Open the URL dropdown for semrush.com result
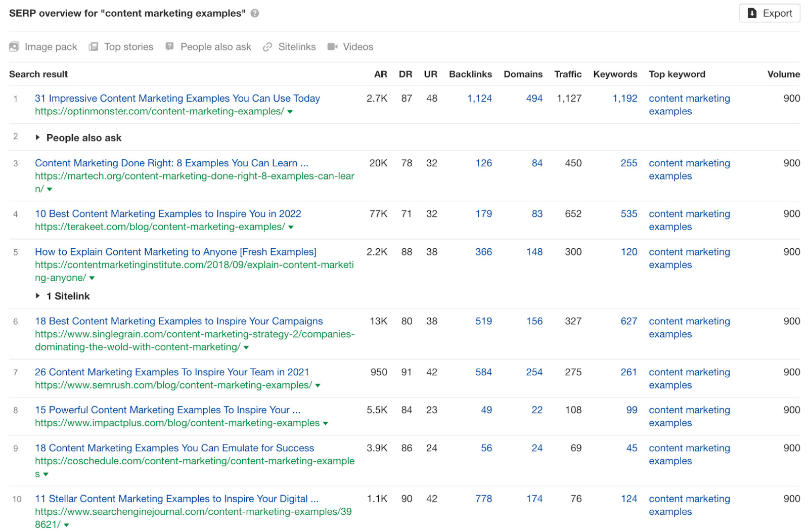The height and width of the screenshot is (532, 809). 318,385
